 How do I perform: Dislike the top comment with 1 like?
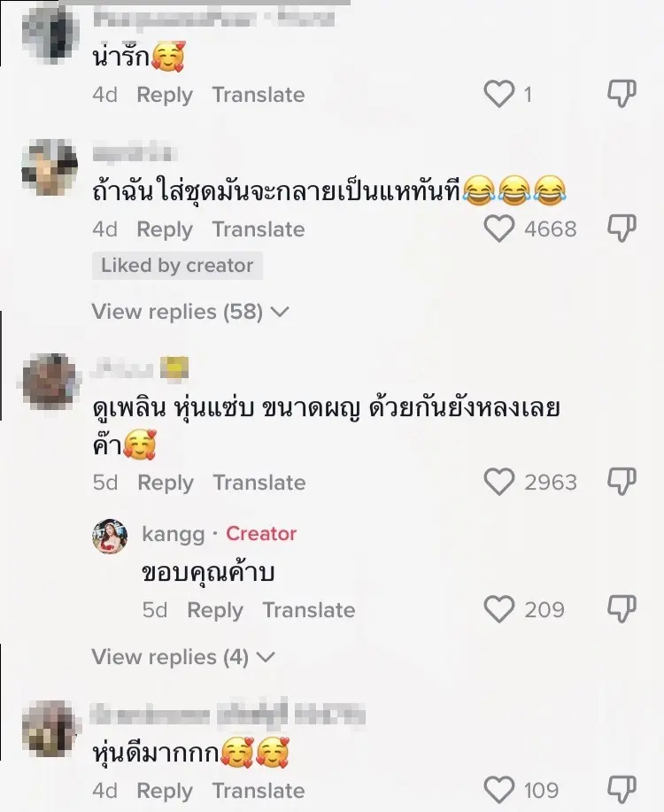coord(622,95)
